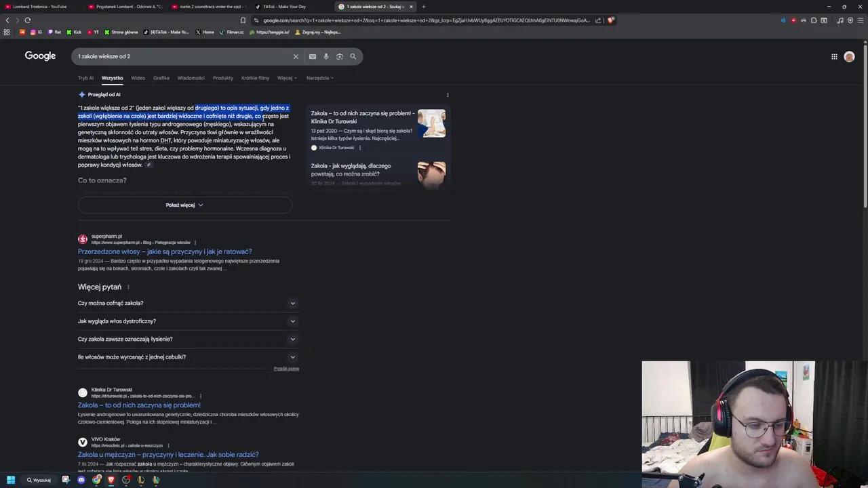The height and width of the screenshot is (488, 868).
Task: Open the Brave VPN shield icon
Action: pos(850,20)
